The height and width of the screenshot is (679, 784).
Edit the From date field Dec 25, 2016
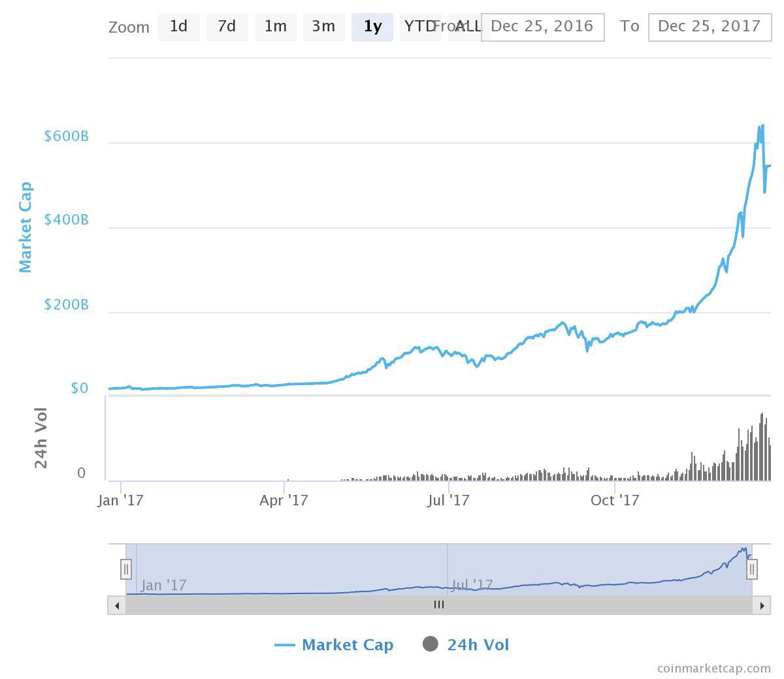click(543, 27)
